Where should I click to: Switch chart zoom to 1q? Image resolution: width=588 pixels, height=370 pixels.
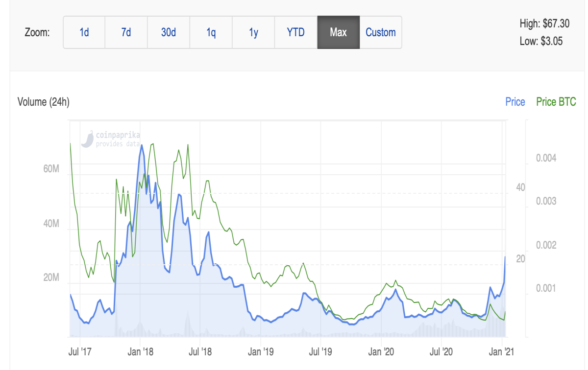tap(211, 32)
